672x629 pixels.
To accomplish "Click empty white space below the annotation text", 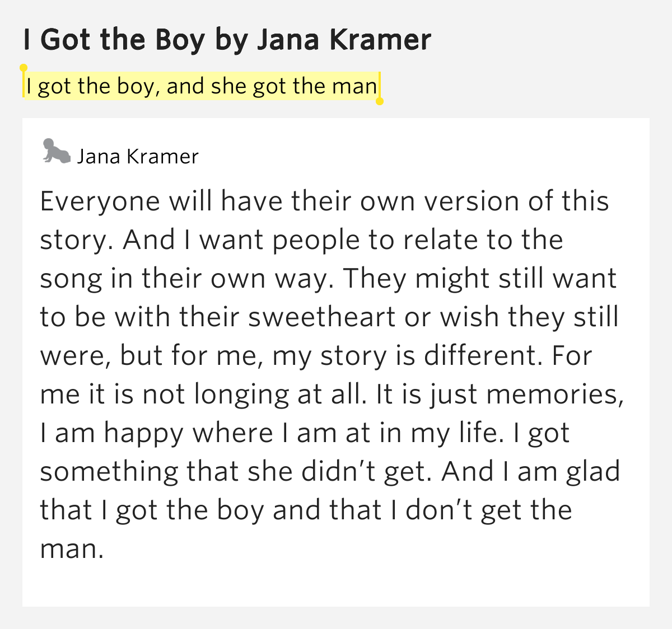I will click(336, 585).
